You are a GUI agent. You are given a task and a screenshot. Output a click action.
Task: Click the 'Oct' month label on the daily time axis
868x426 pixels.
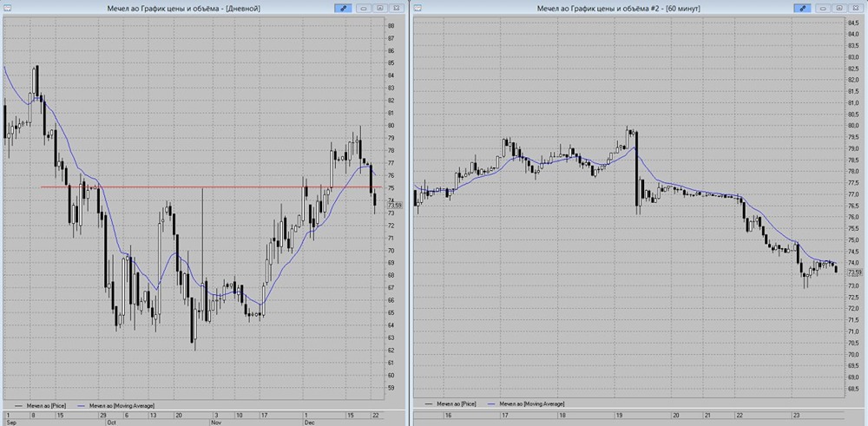111,422
